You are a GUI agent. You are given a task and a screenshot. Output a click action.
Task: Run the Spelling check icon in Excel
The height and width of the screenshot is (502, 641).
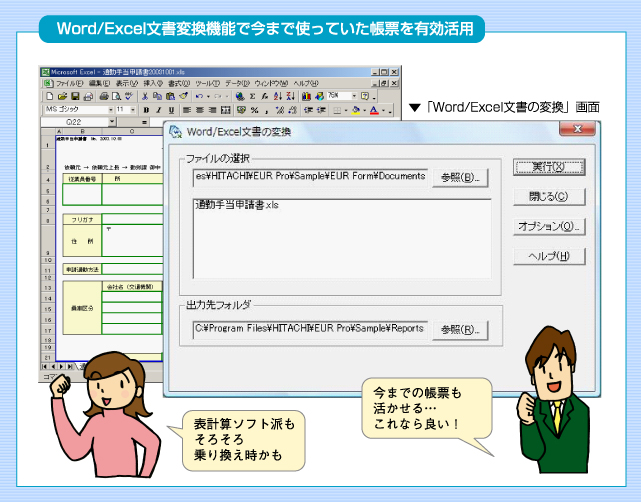pos(129,96)
